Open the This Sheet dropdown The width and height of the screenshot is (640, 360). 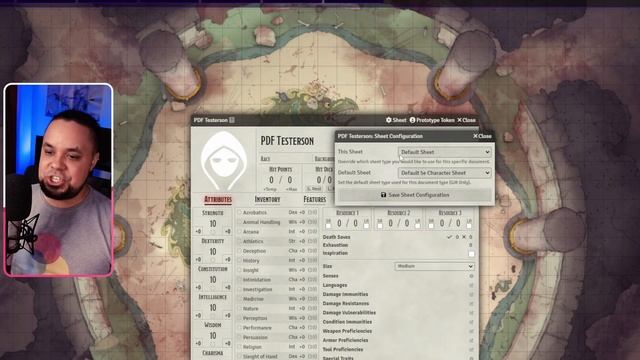click(x=444, y=152)
